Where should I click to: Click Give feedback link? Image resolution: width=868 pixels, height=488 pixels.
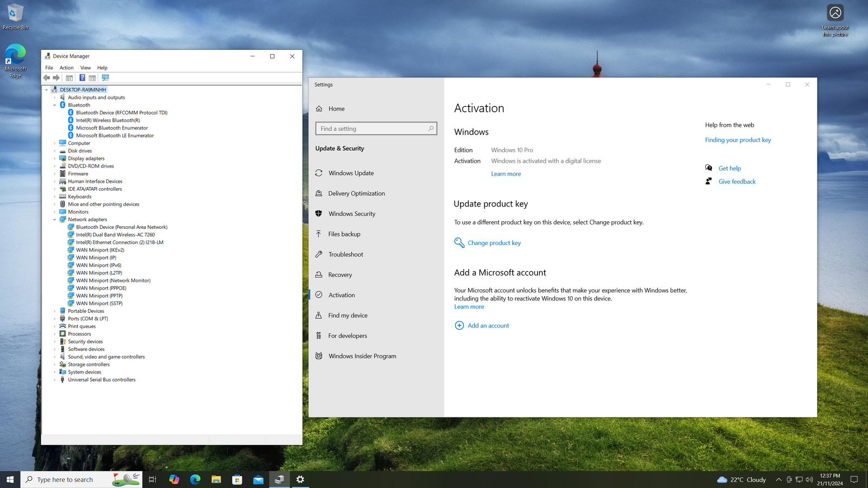coord(737,182)
